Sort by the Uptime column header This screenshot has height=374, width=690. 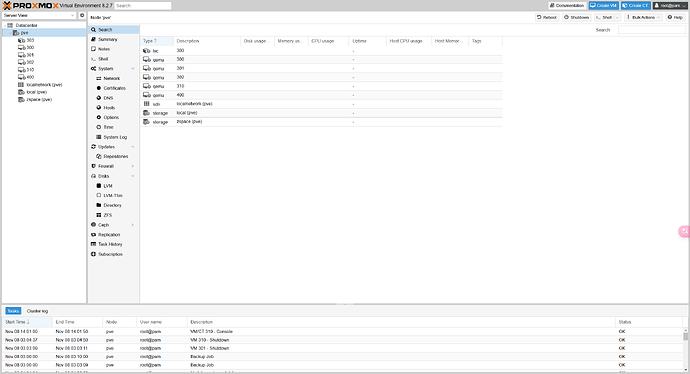[367, 41]
